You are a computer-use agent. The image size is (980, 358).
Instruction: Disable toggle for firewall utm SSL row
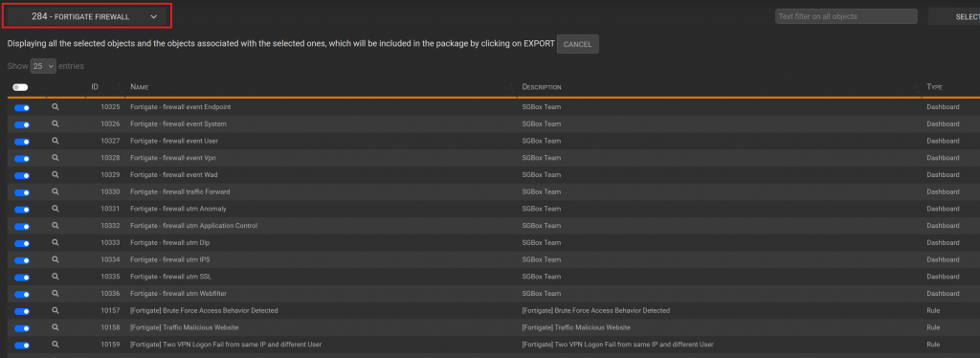coord(22,277)
